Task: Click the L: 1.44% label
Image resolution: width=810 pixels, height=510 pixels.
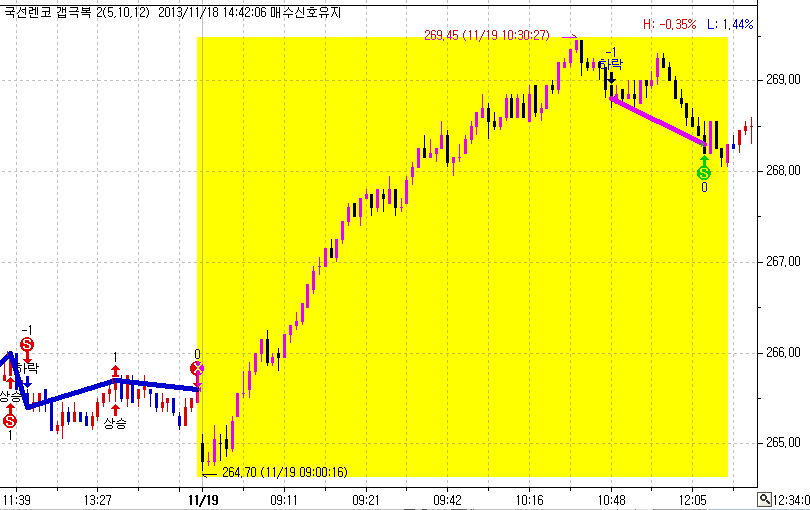Action: tap(730, 24)
